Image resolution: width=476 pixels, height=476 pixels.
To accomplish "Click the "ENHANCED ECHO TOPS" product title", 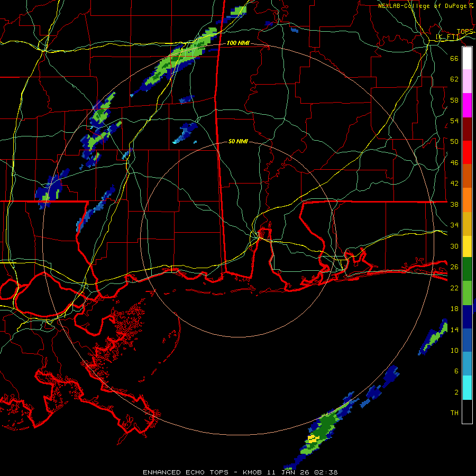I will point(186,472).
